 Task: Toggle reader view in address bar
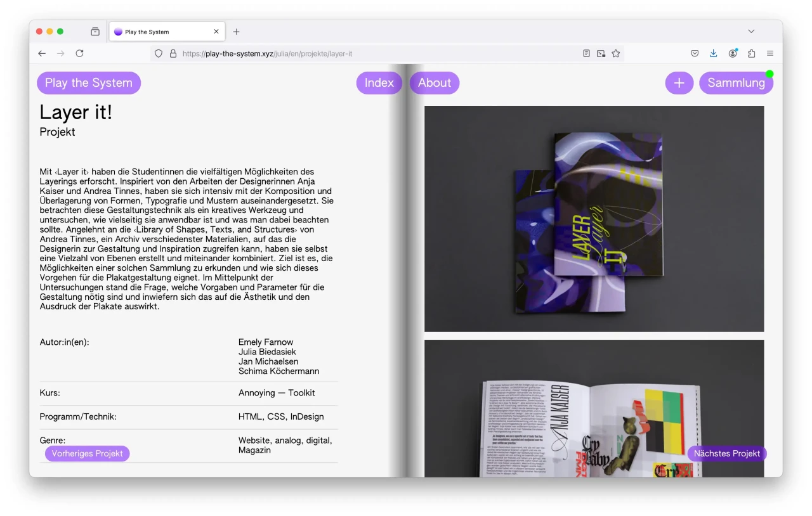point(586,54)
